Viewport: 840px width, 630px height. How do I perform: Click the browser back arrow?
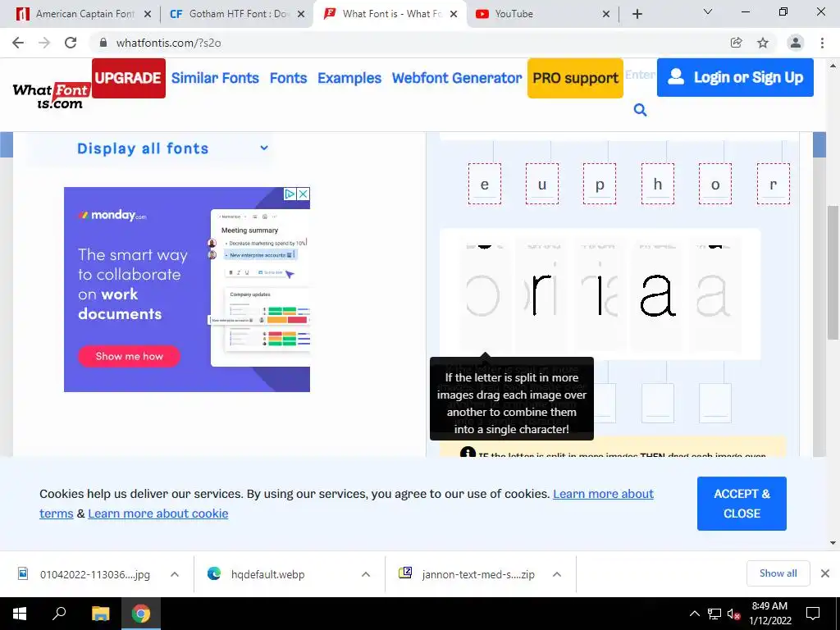pos(18,43)
